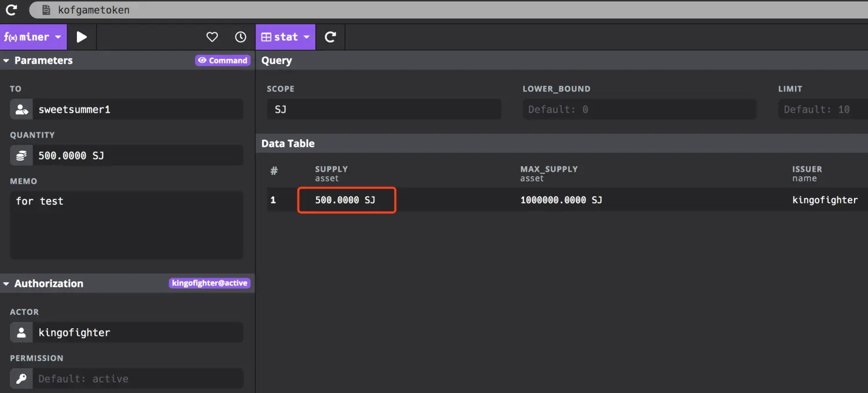Click the browser reload icon
Screen dimensions: 868x393
pyautogui.click(x=11, y=10)
